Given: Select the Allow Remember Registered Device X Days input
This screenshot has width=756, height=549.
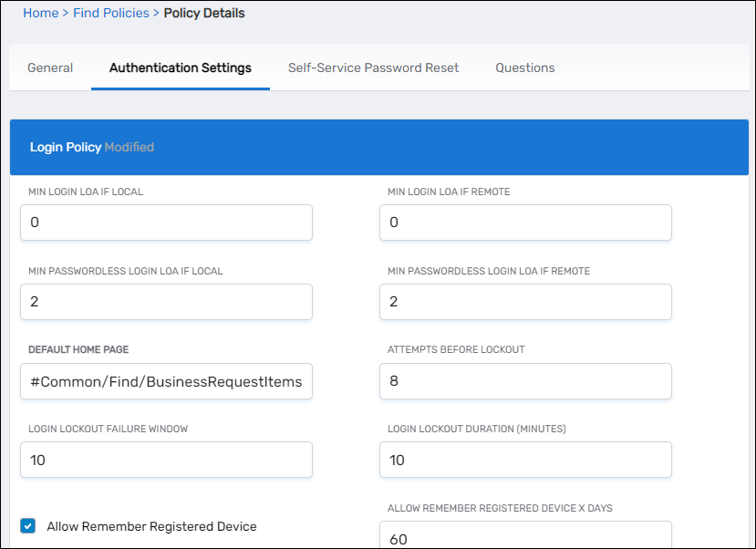Looking at the screenshot, I should 525,536.
